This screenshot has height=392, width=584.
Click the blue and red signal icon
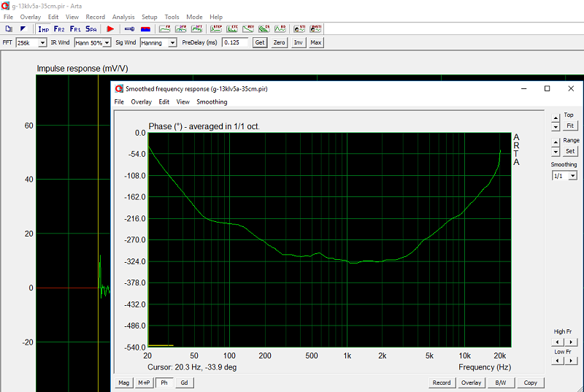coord(145,28)
